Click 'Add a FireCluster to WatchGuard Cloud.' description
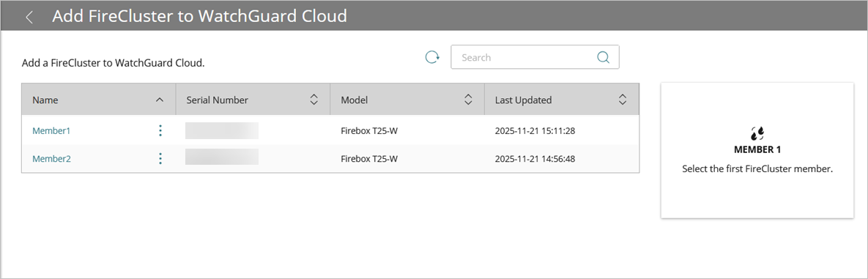The width and height of the screenshot is (868, 279). point(114,63)
